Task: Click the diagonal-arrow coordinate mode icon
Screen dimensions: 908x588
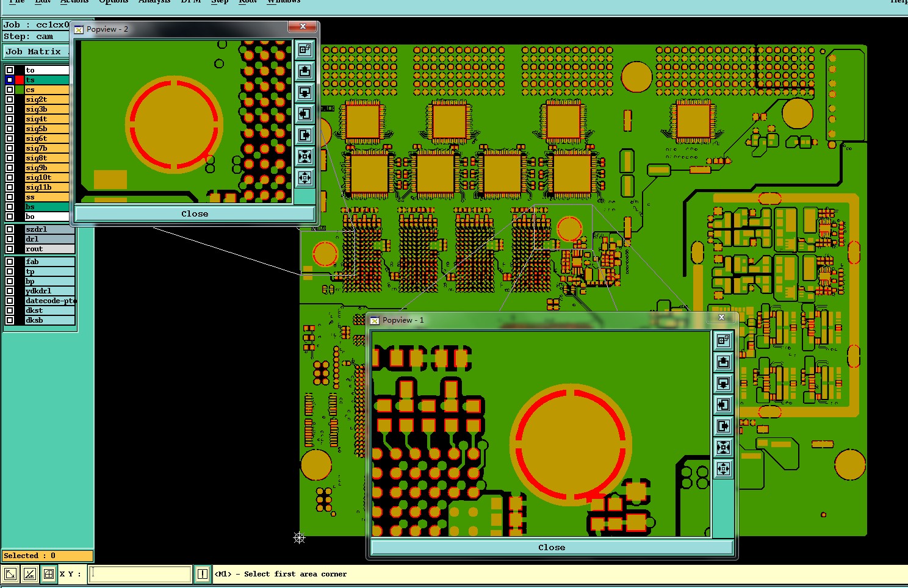Action: click(10, 574)
